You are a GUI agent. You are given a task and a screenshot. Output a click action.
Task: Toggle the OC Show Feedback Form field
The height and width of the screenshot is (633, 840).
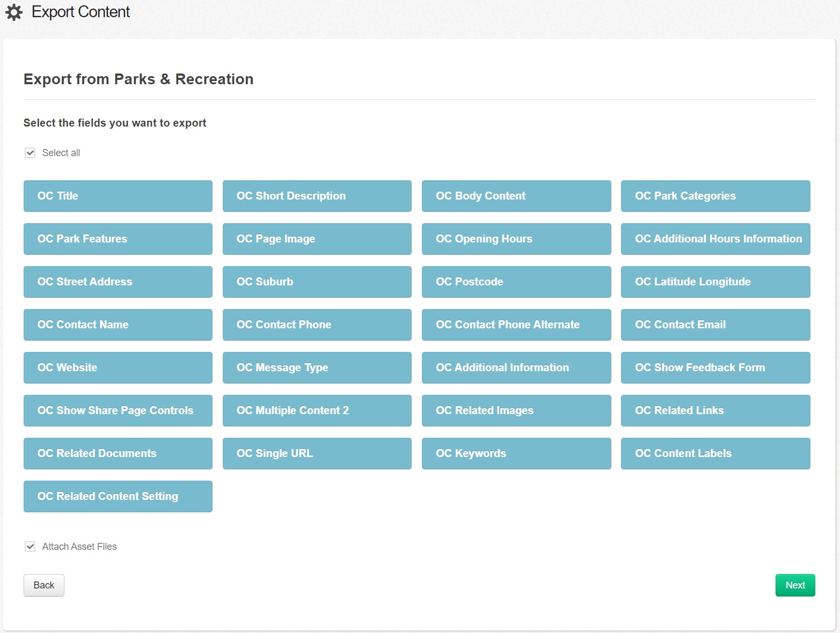coord(715,367)
